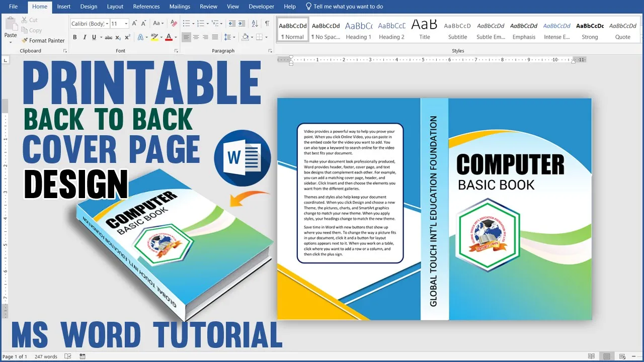Switch to the References tab
Screen dimensions: 644x362
tap(146, 7)
